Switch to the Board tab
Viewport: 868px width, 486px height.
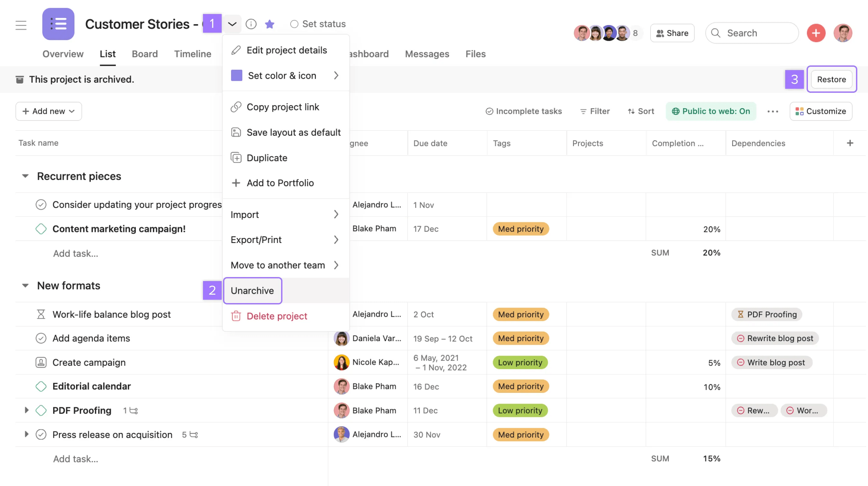click(x=145, y=54)
